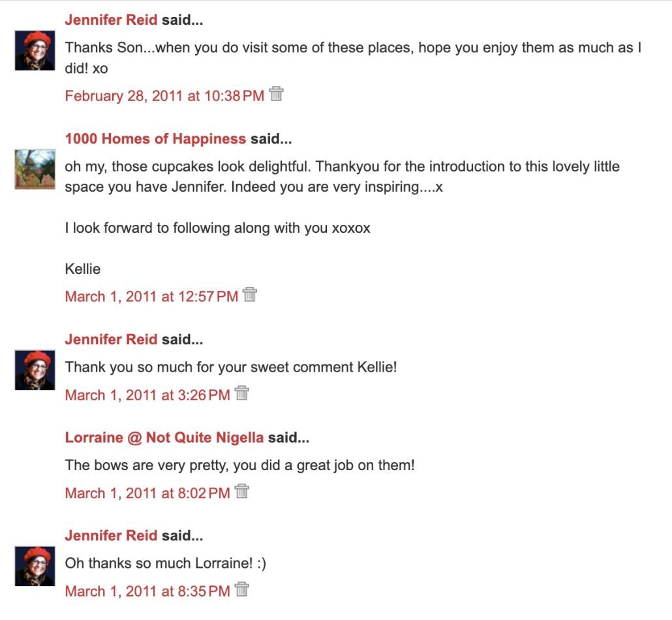
Task: Delete the 8:35 PM comment via trash icon
Action: [242, 590]
